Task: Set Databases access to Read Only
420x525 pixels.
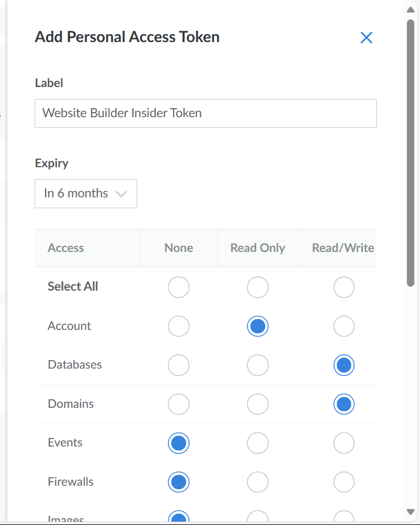Action: coord(258,365)
